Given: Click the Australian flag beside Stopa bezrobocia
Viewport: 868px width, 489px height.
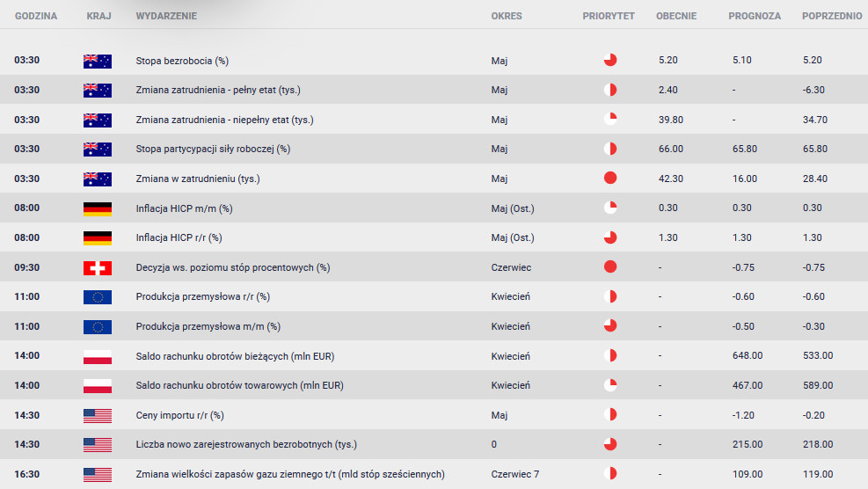Looking at the screenshot, I should (x=98, y=61).
